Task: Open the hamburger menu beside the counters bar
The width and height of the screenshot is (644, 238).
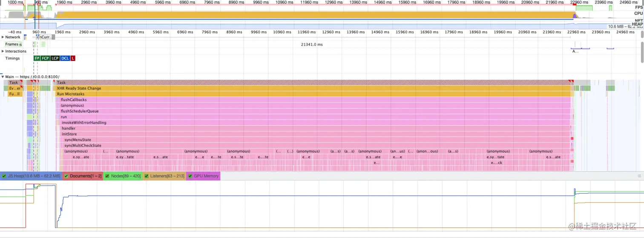Action: tap(639, 176)
